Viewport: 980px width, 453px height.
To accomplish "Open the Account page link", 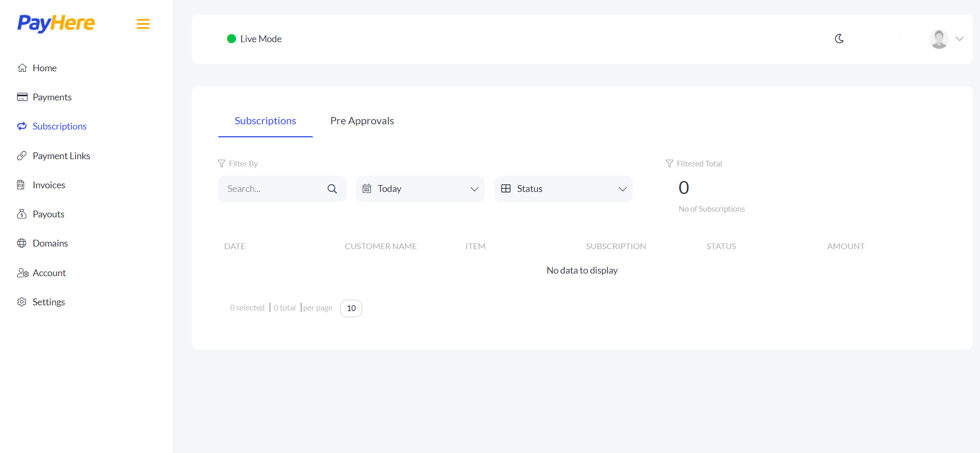I will 49,273.
